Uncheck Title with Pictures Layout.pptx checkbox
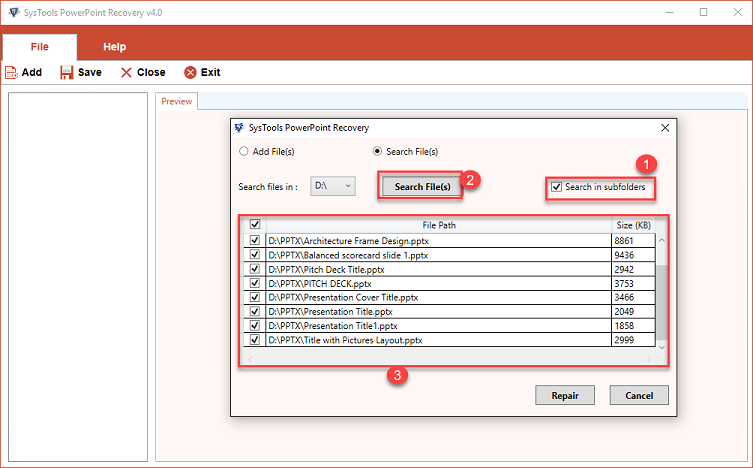 (x=255, y=339)
